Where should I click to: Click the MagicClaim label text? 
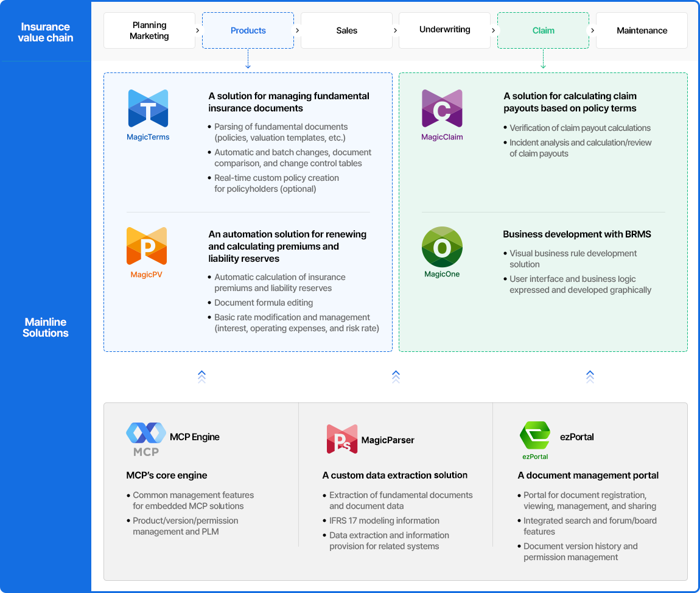pyautogui.click(x=442, y=137)
